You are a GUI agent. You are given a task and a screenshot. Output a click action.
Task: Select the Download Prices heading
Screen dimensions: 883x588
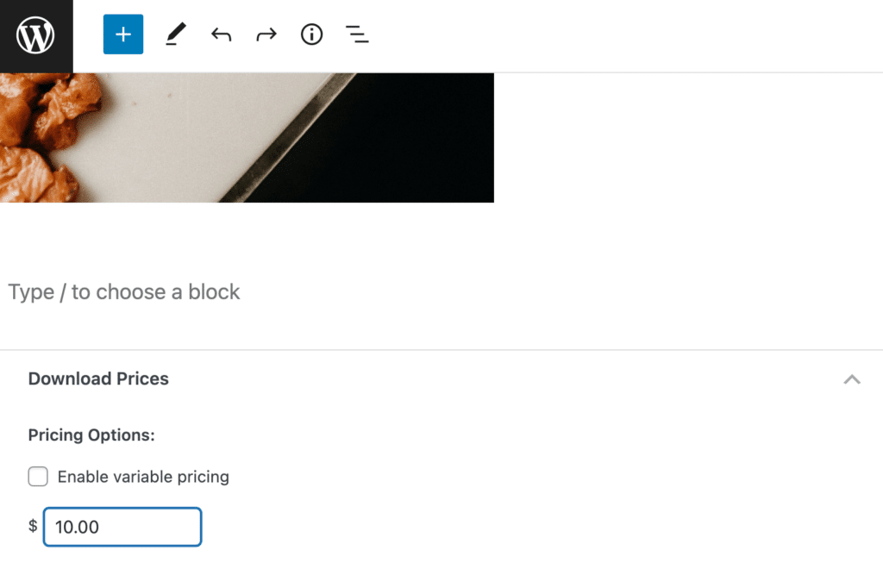click(97, 378)
